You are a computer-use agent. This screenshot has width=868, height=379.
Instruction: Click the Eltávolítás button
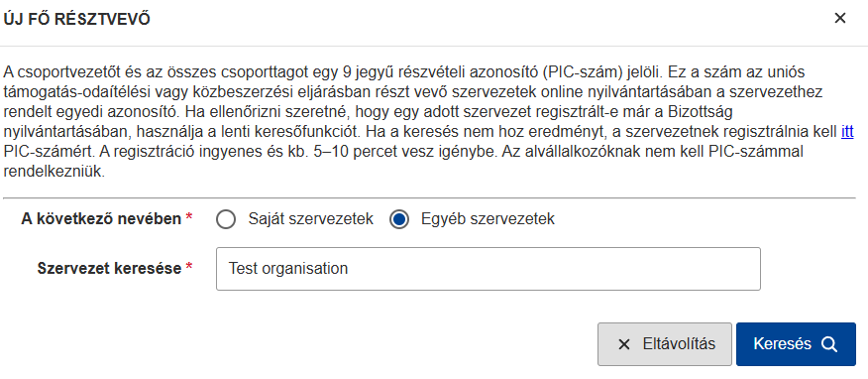(664, 344)
